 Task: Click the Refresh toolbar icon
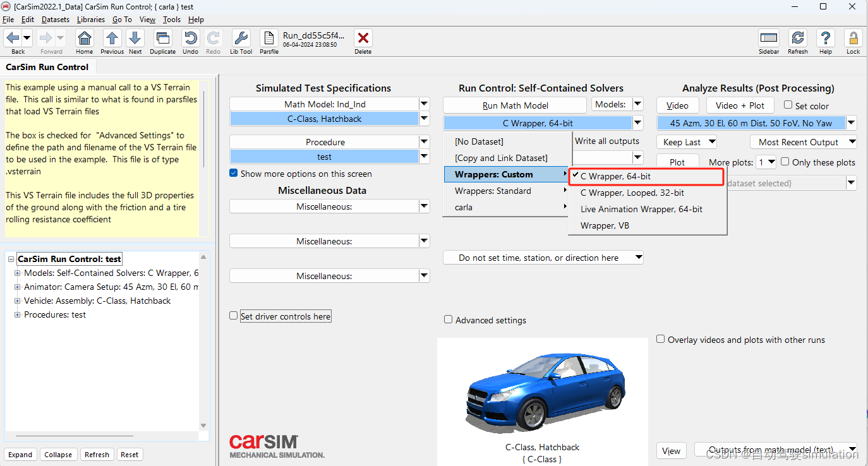(x=798, y=38)
